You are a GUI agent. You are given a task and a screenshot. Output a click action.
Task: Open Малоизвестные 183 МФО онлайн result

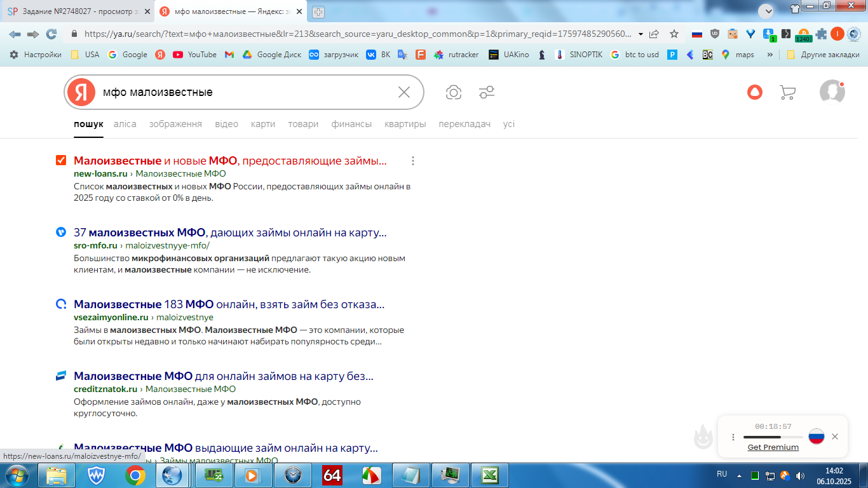[229, 304]
